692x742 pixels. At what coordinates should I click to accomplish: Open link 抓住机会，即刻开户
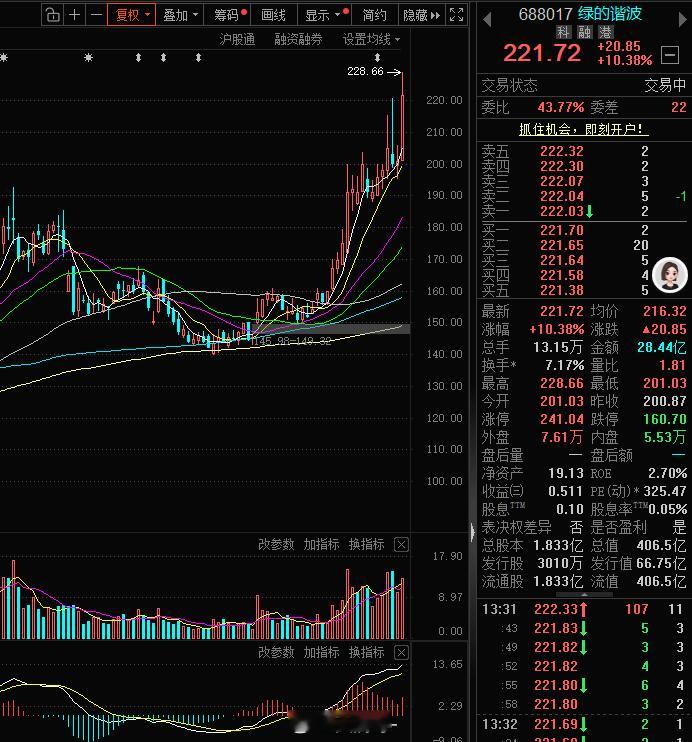(x=584, y=129)
